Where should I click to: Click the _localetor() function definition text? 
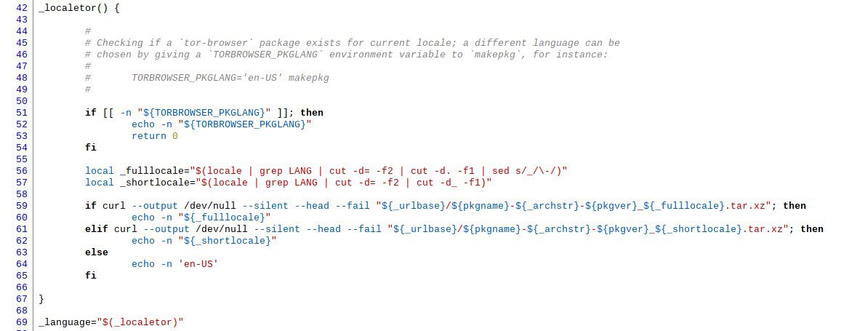pos(79,9)
